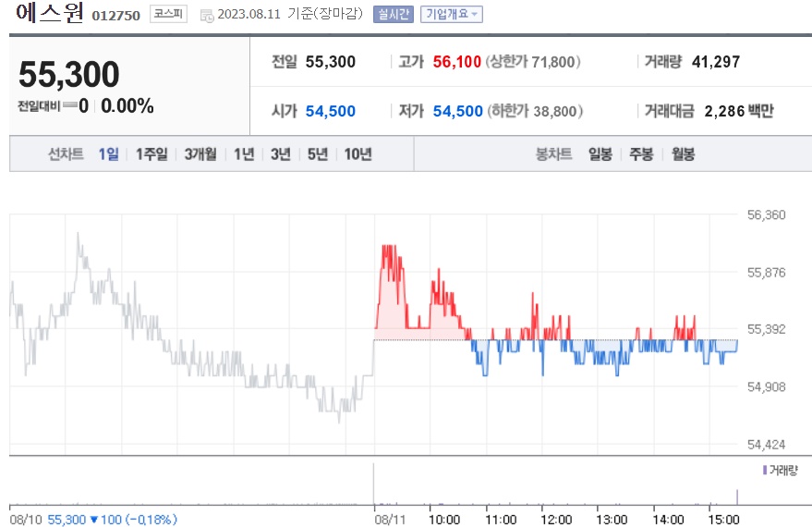The image size is (812, 527).
Task: Click the 56,360 y-axis label
Action: click(767, 214)
